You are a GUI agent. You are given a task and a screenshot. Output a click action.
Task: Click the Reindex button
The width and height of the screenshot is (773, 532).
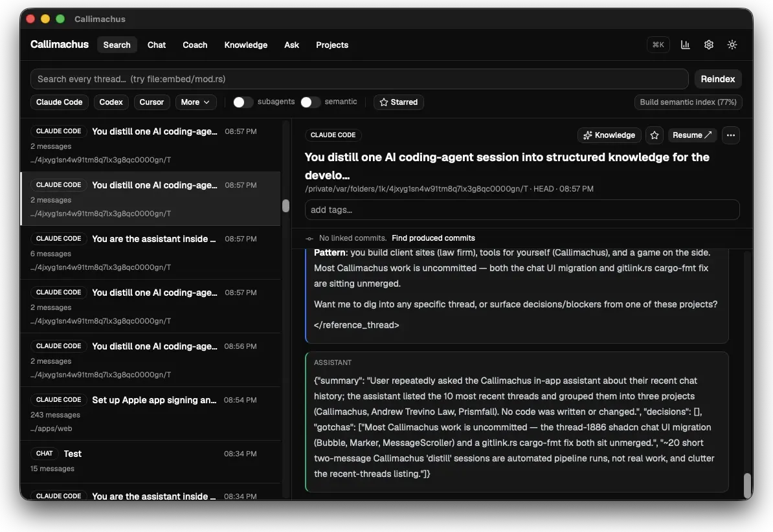point(718,79)
